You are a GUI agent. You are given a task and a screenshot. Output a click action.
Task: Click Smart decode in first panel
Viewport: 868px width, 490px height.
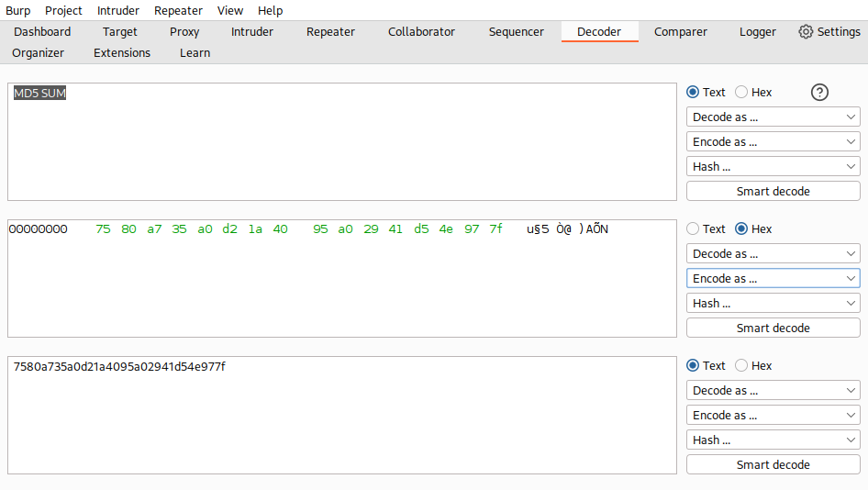click(773, 191)
